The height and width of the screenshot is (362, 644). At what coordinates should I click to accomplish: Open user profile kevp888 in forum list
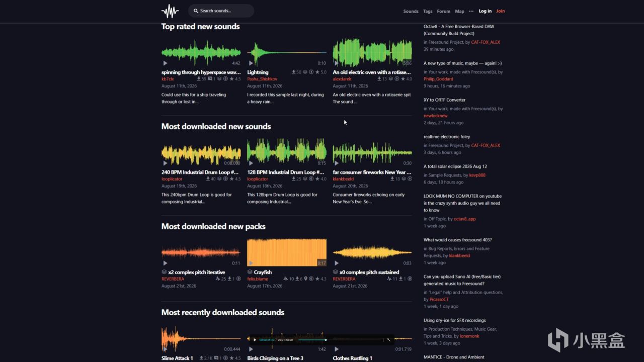(x=478, y=175)
